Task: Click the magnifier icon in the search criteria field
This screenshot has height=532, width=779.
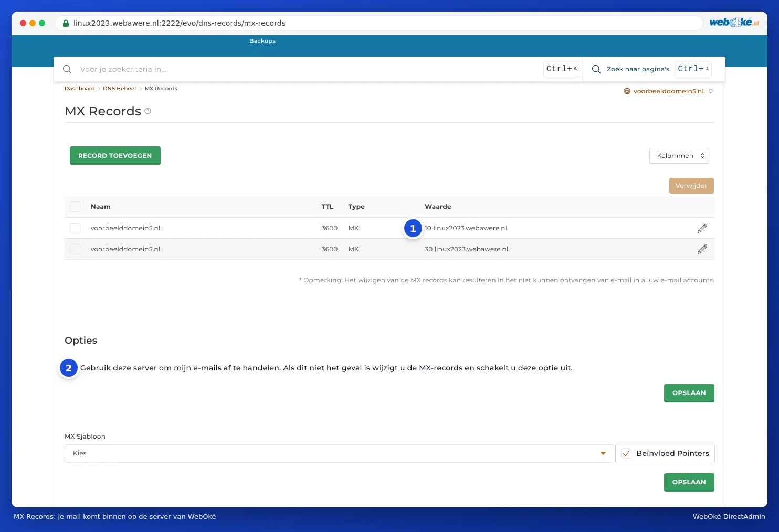Action: coord(67,69)
